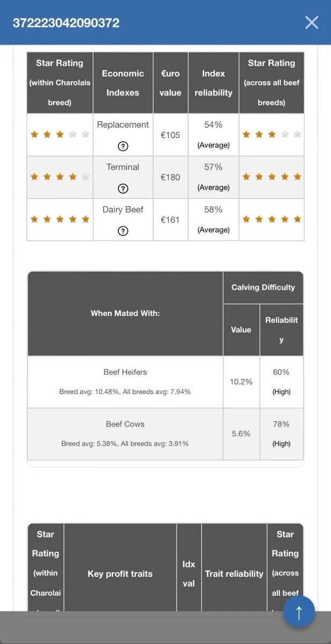This screenshot has height=644, width=331.
Task: Click Dairy Beef across-breeds star rating
Action: pyautogui.click(x=271, y=219)
